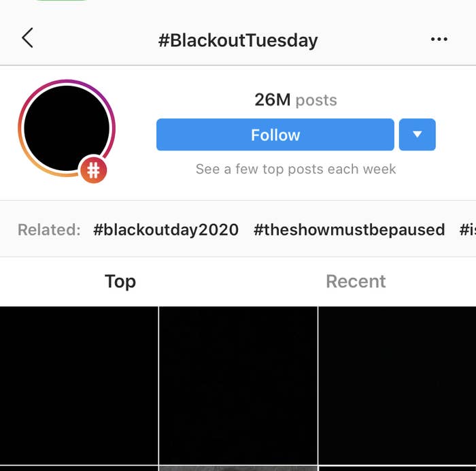Tap the green status bar indicator at top
The width and height of the screenshot is (476, 471).
61,1
